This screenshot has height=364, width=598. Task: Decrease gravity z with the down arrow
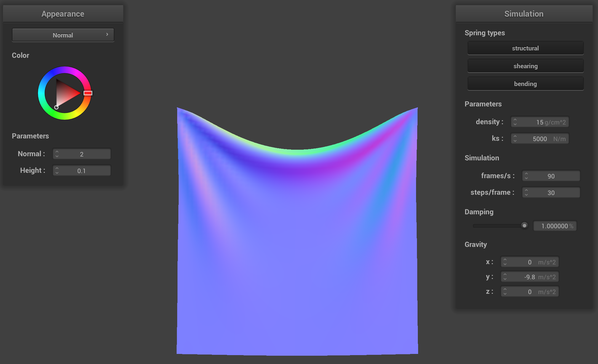(x=505, y=293)
